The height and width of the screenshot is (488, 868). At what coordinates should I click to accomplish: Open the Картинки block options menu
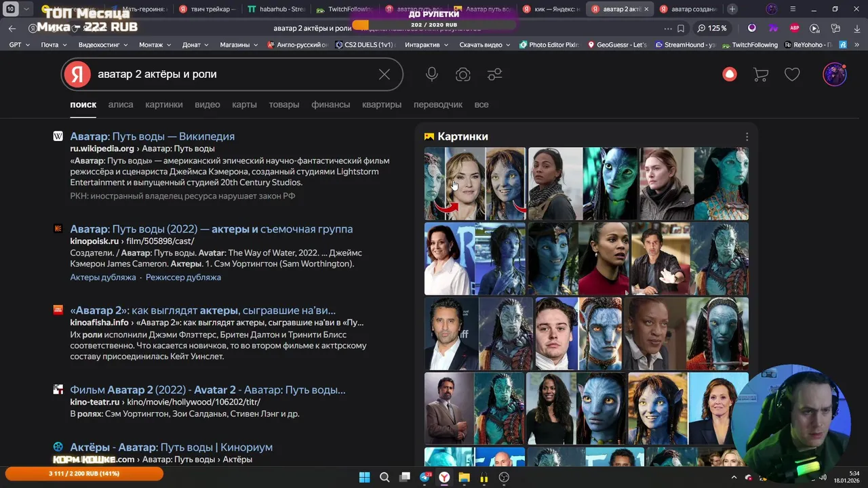point(747,137)
